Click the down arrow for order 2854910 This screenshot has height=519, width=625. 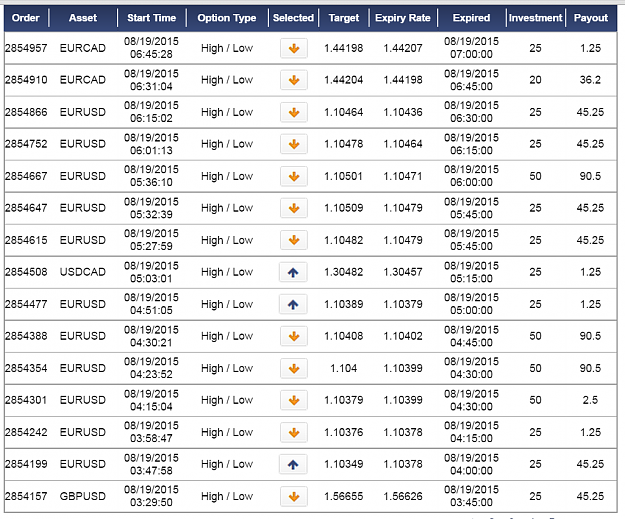click(x=294, y=80)
